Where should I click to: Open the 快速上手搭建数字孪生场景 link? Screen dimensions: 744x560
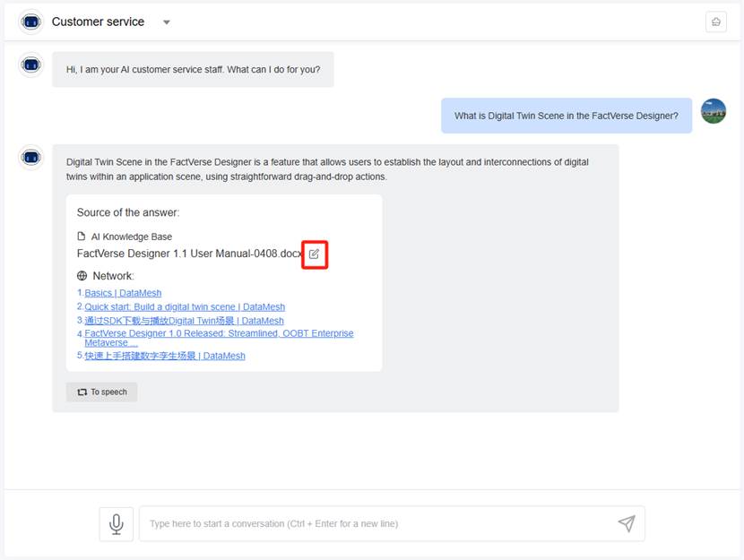pyautogui.click(x=165, y=356)
